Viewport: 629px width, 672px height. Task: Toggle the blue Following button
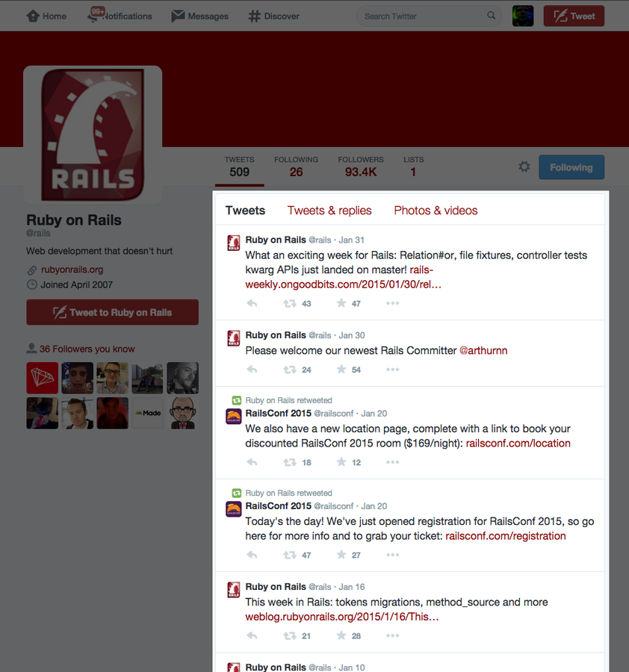(571, 167)
